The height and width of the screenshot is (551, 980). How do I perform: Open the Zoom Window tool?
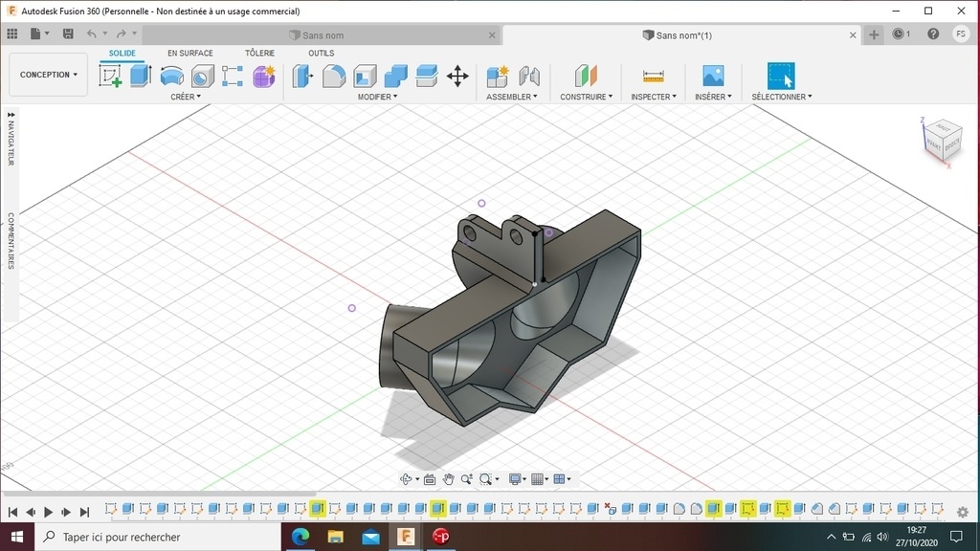[x=485, y=479]
